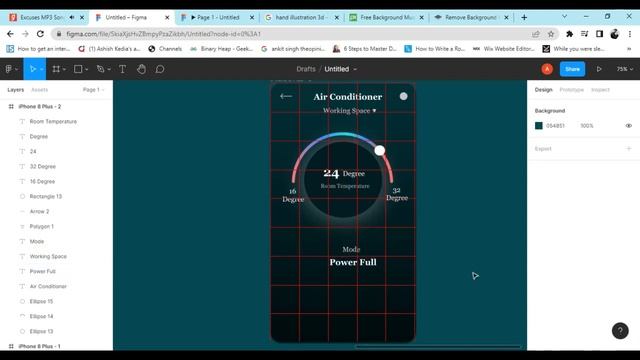Open the browser profile avatar

[x=614, y=34]
